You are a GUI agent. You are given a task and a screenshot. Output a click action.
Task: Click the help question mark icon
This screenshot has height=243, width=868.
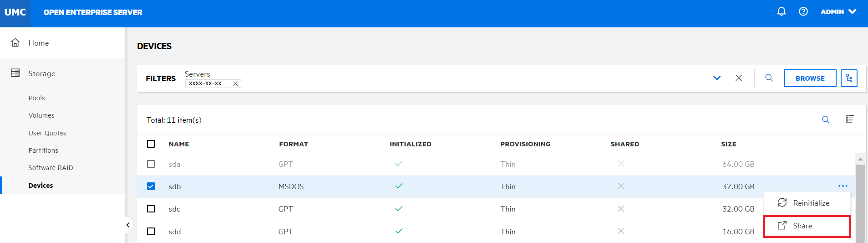803,12
